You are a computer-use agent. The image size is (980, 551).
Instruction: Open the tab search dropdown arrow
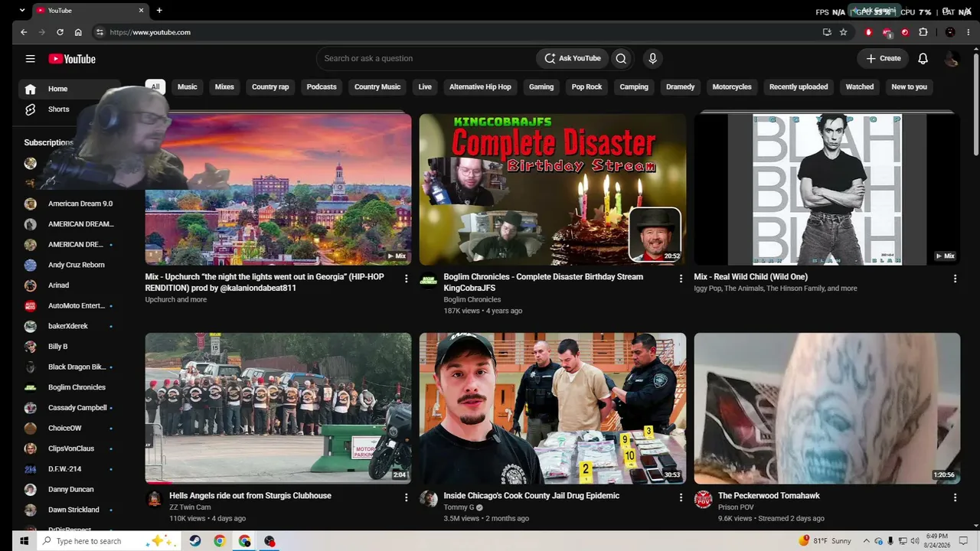tap(22, 11)
